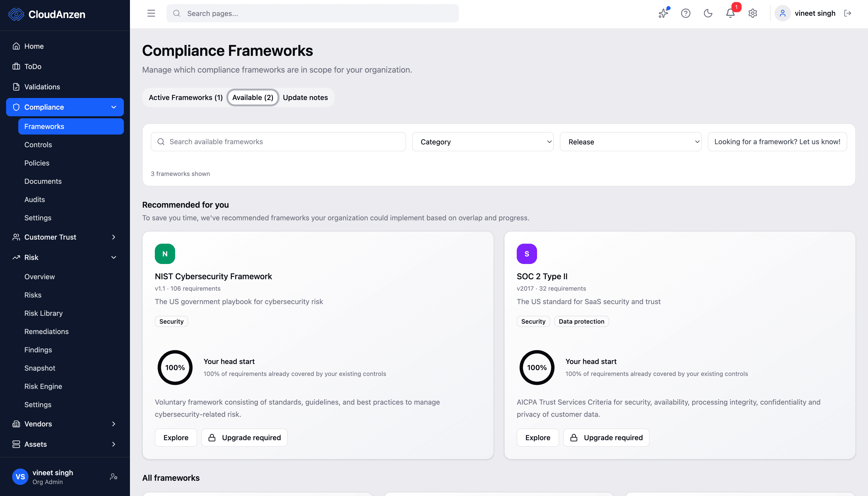Screen dimensions: 868x496
Task: Collapse the Risk menu chevron
Action: pyautogui.click(x=114, y=258)
